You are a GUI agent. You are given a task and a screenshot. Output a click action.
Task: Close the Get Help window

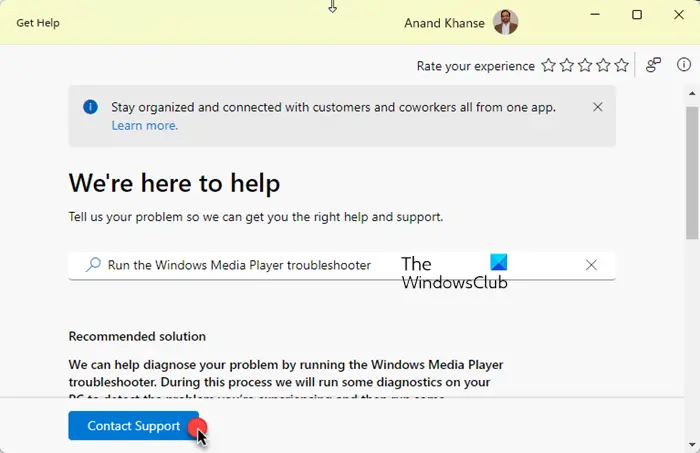pyautogui.click(x=679, y=15)
